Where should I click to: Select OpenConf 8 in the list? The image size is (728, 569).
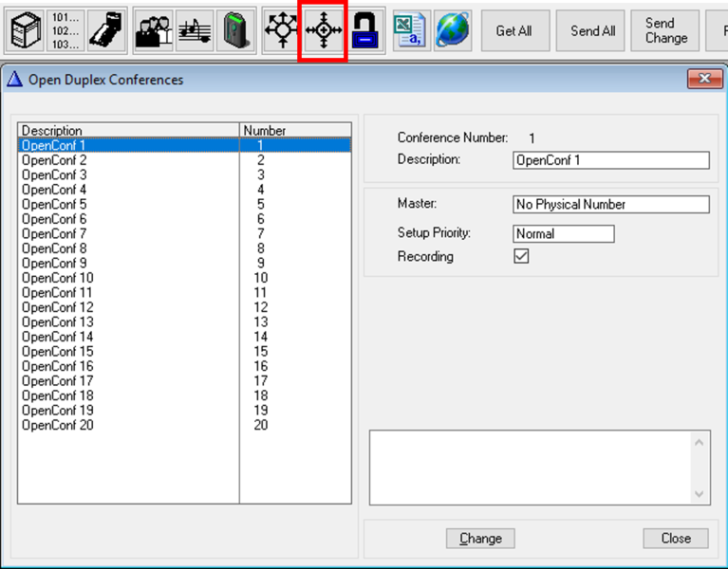184,248
